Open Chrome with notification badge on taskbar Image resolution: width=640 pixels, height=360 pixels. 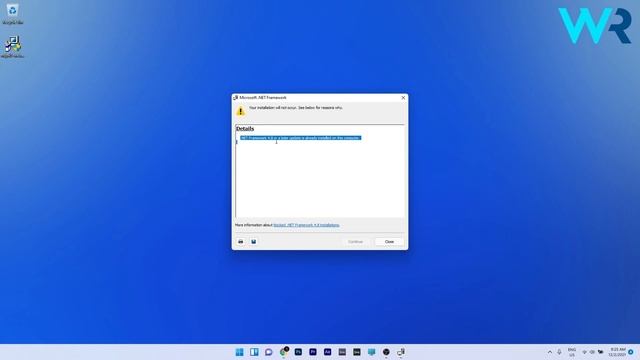coord(284,352)
